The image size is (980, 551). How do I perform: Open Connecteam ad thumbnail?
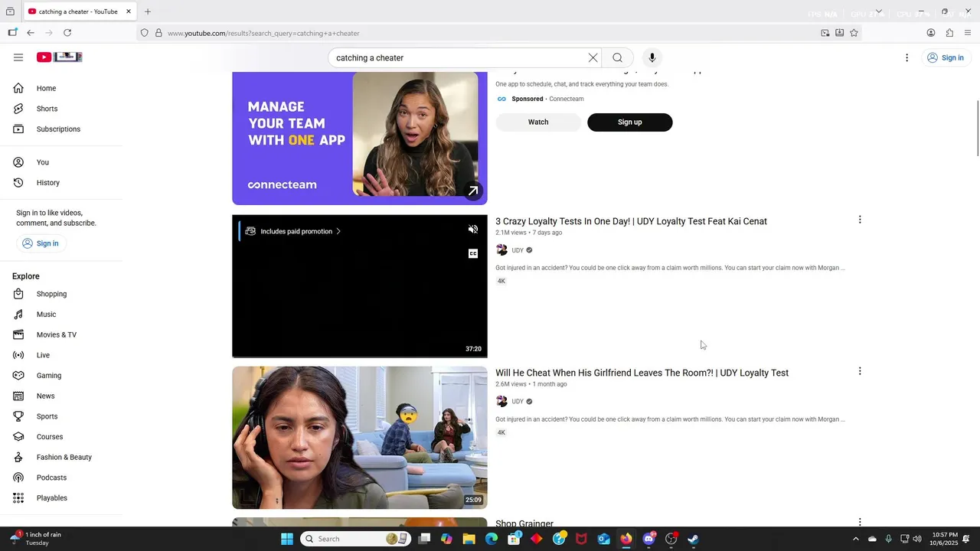coord(359,138)
